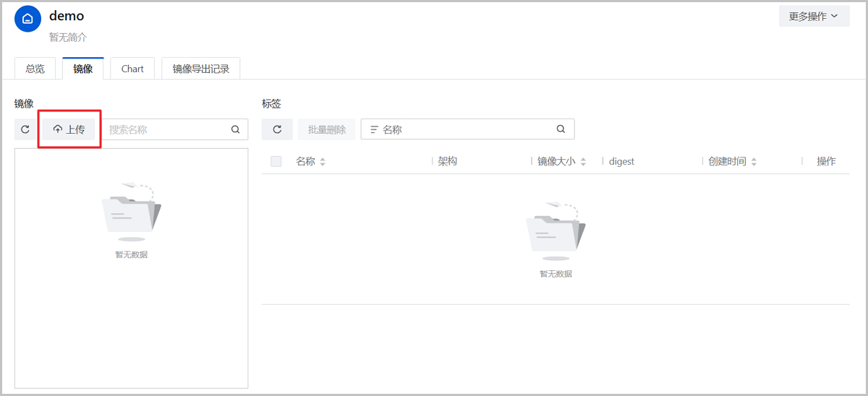
Task: Select the 镜像 tab
Action: 83,69
